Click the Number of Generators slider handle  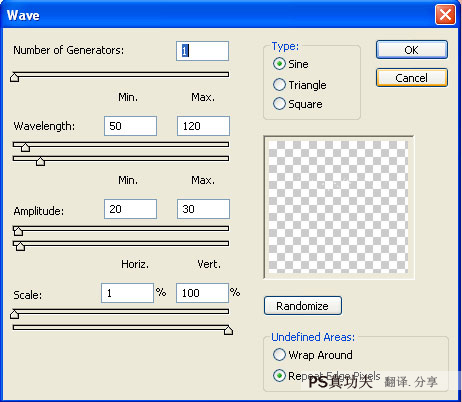[14, 77]
